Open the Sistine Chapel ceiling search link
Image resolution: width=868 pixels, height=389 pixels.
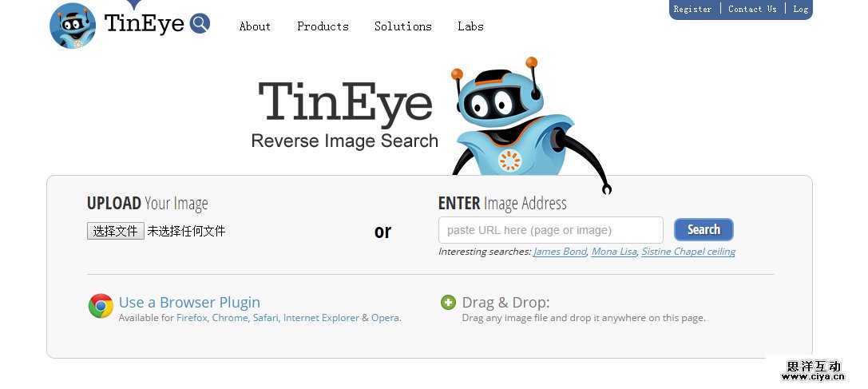688,252
